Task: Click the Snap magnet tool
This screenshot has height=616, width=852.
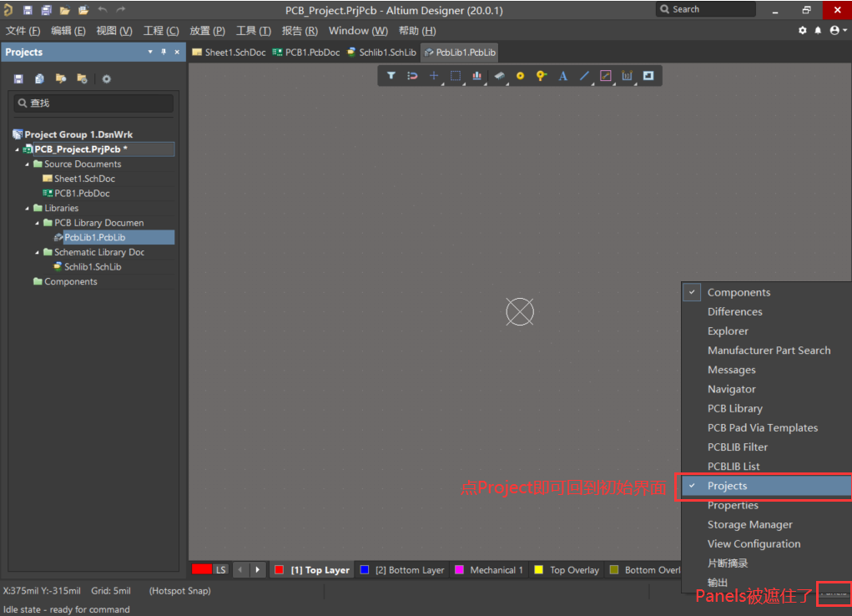Action: tap(412, 76)
